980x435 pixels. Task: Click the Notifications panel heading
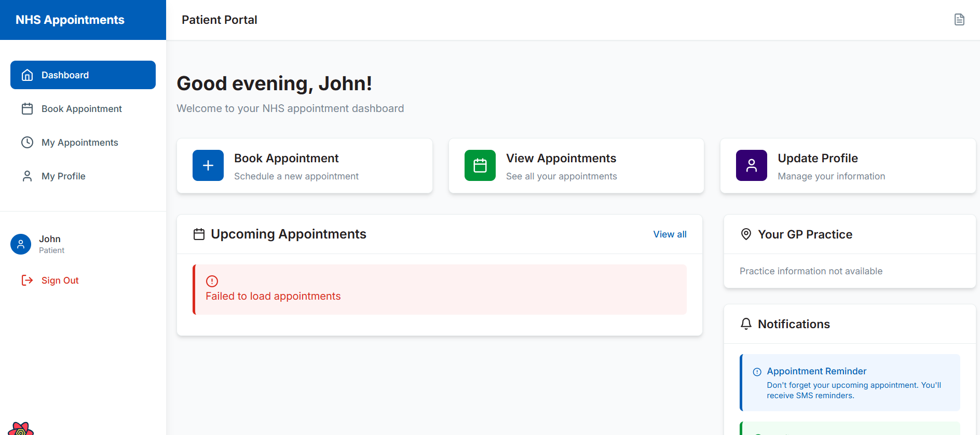point(794,324)
